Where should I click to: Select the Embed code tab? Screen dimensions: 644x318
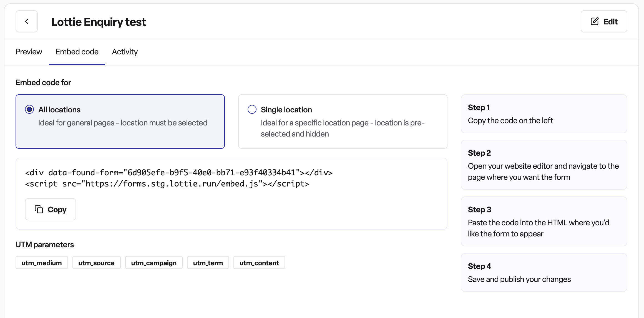(x=77, y=52)
